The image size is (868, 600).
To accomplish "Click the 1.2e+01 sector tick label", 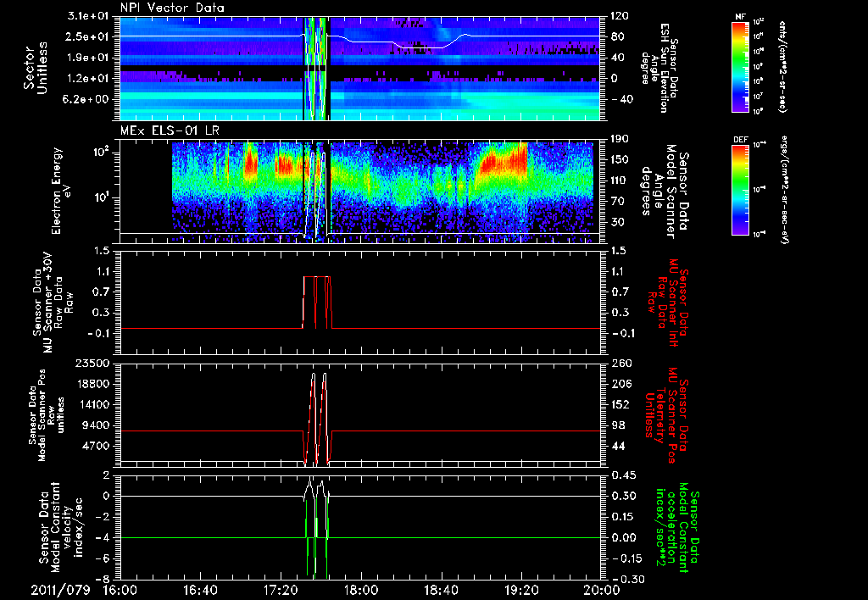I will click(x=90, y=79).
